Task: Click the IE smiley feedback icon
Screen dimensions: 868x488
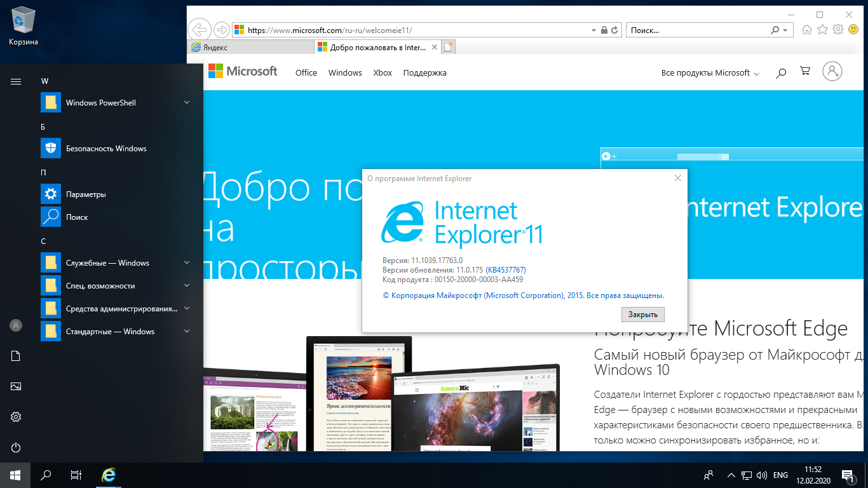Action: [x=853, y=30]
